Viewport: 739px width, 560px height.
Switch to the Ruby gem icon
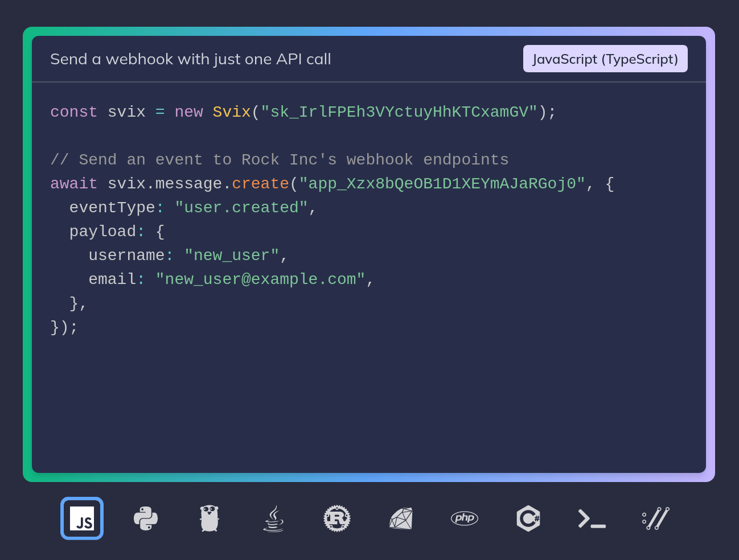tap(401, 518)
